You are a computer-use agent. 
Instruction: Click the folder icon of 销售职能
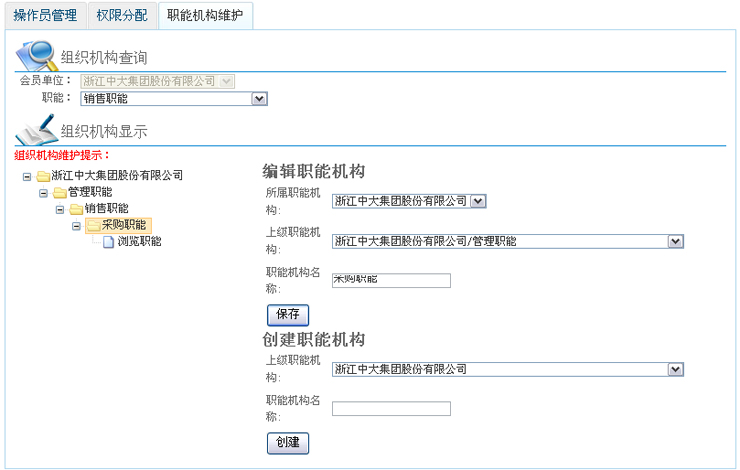pos(76,209)
